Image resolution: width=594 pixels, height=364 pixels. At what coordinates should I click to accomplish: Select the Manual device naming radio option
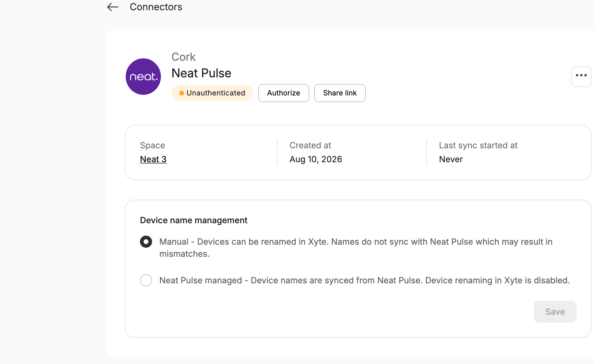point(146,242)
